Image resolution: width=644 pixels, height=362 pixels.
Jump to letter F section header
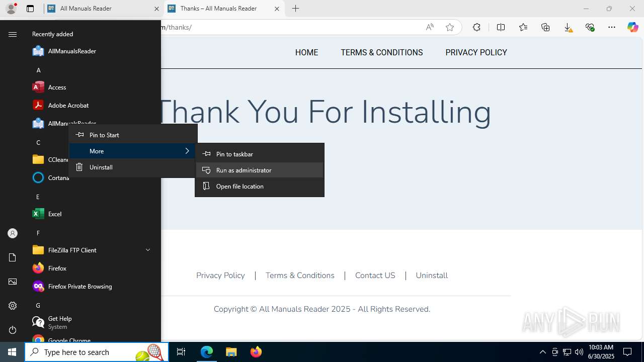pyautogui.click(x=38, y=233)
